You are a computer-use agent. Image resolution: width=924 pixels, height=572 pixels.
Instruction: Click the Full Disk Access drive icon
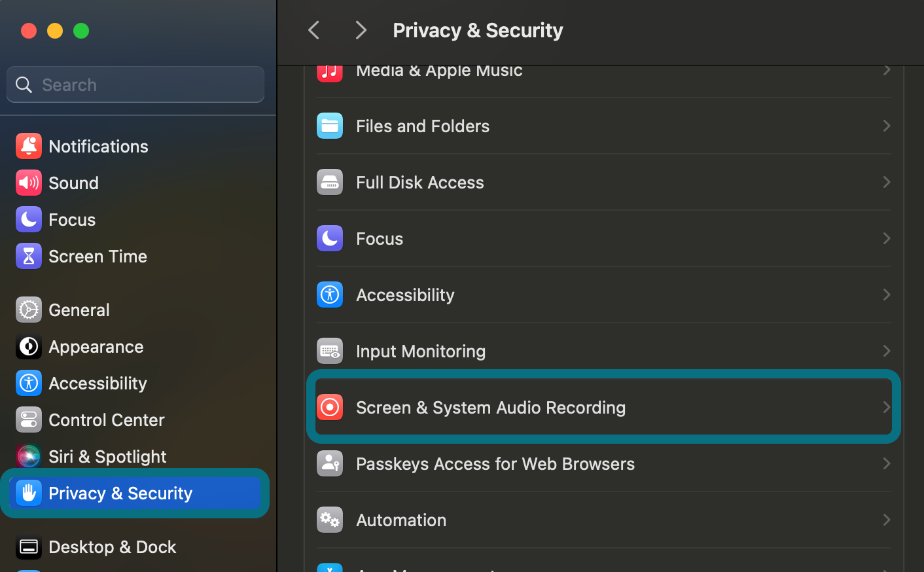(330, 182)
